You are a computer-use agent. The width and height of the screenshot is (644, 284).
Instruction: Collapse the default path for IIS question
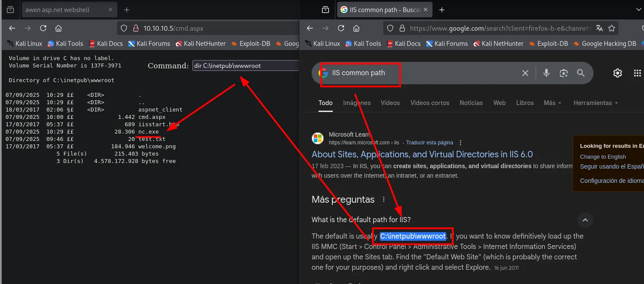point(585,220)
